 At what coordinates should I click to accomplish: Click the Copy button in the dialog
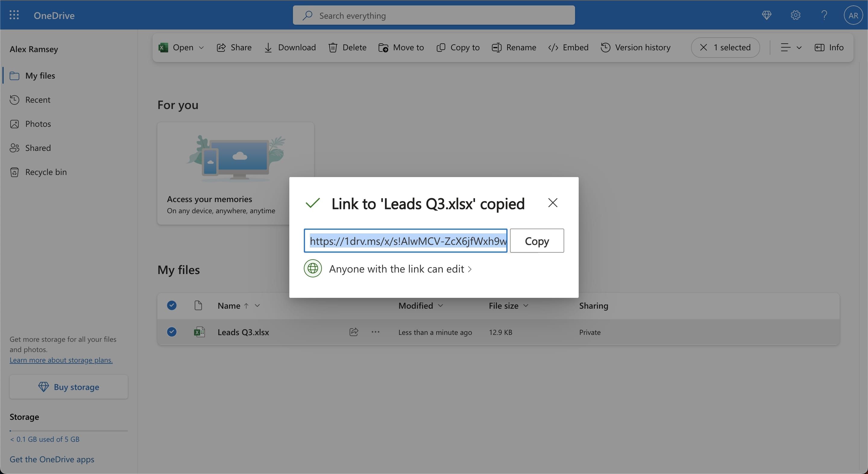(x=536, y=240)
